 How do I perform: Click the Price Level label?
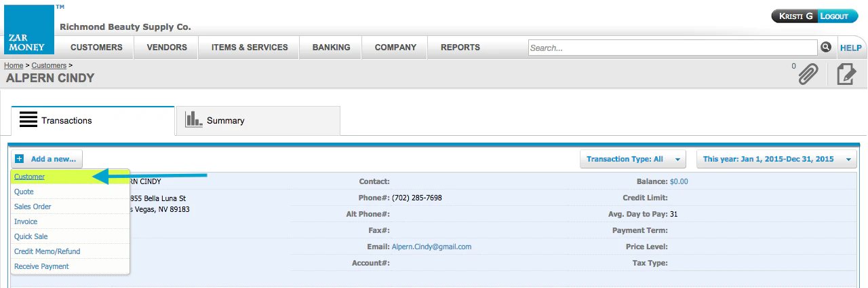pos(647,247)
